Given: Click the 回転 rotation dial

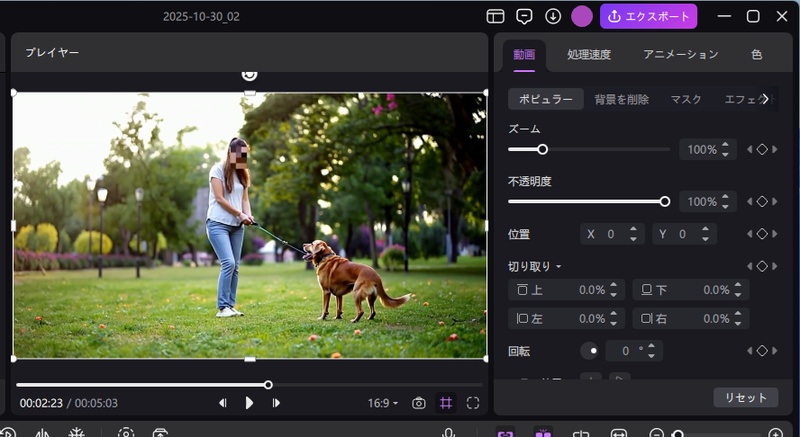Looking at the screenshot, I should tap(589, 351).
